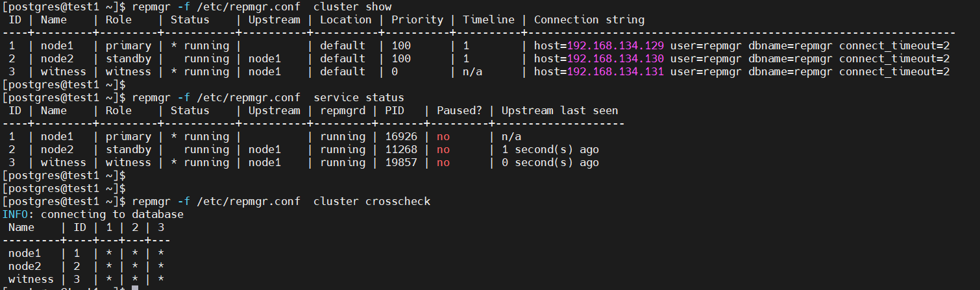Click the blue INFO label

(x=15, y=215)
